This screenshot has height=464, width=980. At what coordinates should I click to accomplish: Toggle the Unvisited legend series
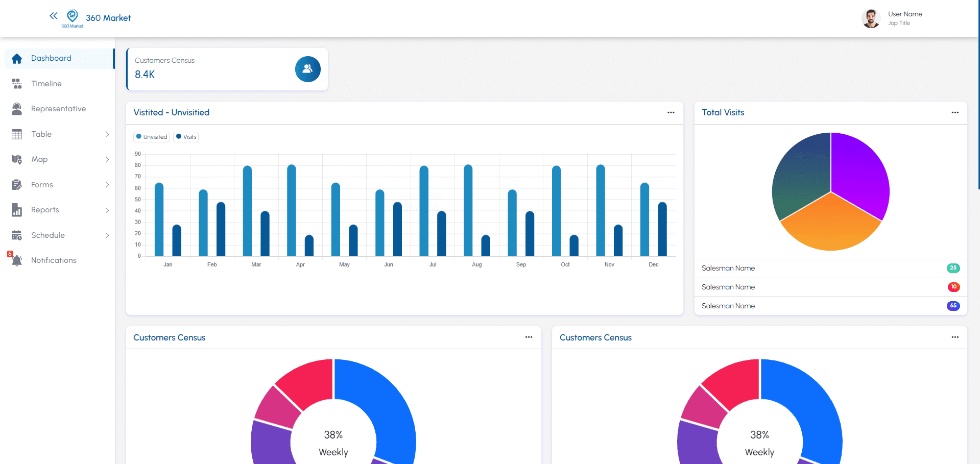[x=152, y=137]
